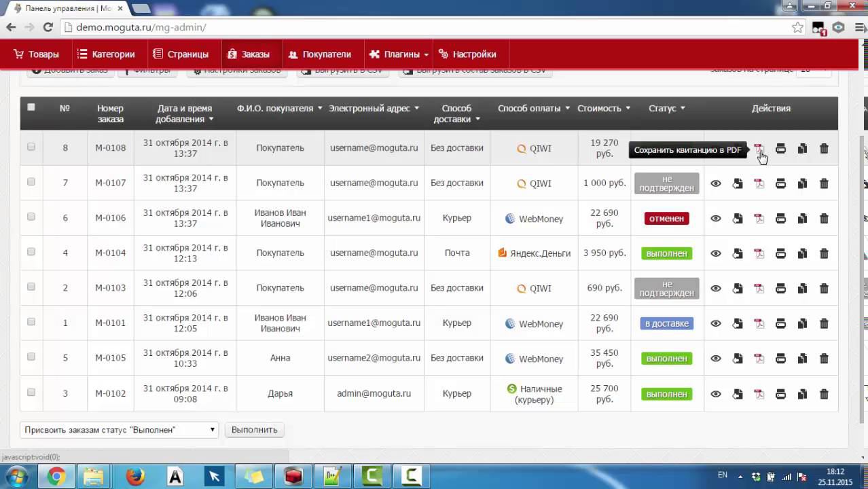Select order M-0106 checkbox
This screenshot has width=868, height=489.
(x=31, y=217)
